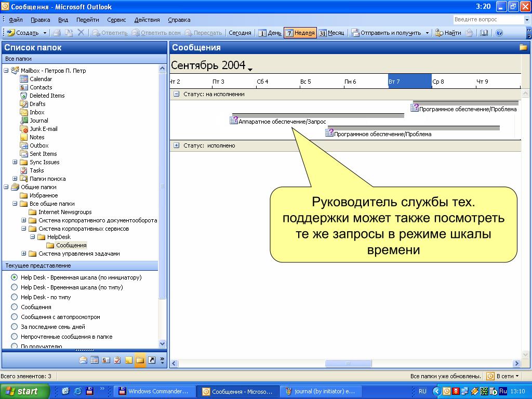Click the Ответить (Reply) toolbar button
This screenshot has height=399, width=532.
coord(110,33)
